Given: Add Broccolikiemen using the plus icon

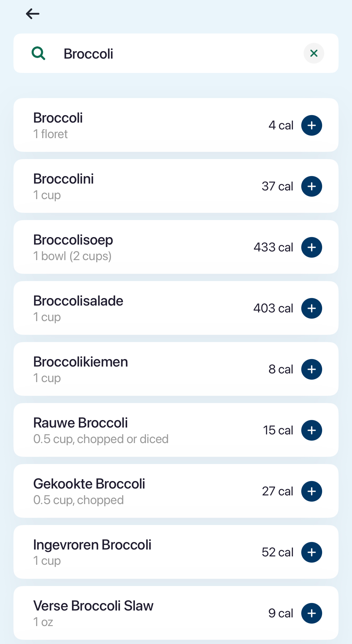Looking at the screenshot, I should 311,369.
